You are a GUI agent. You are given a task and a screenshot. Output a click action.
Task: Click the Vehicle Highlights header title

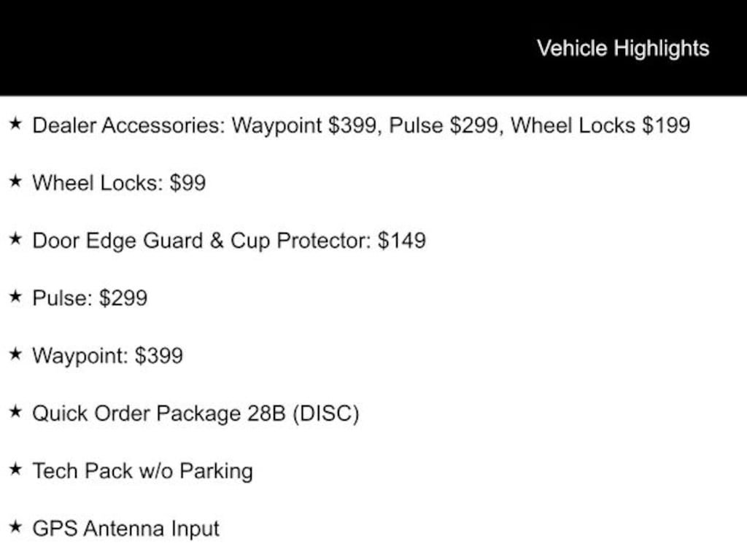[623, 49]
